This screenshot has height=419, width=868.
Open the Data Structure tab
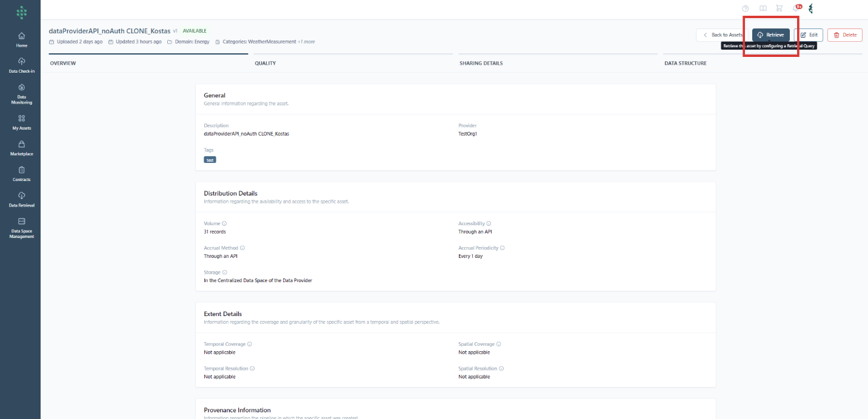[x=685, y=63]
